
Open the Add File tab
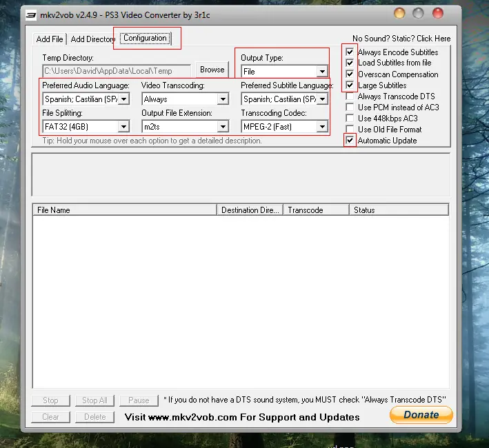tap(50, 39)
